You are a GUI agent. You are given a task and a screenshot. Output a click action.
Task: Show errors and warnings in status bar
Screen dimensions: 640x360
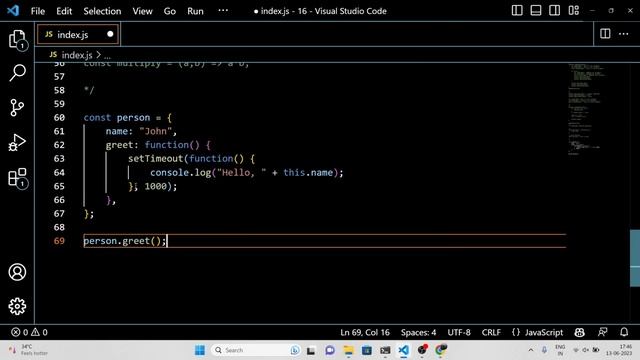29,332
